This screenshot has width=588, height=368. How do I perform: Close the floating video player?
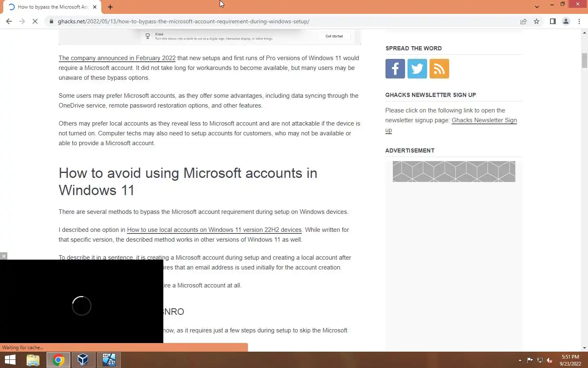[x=4, y=256]
